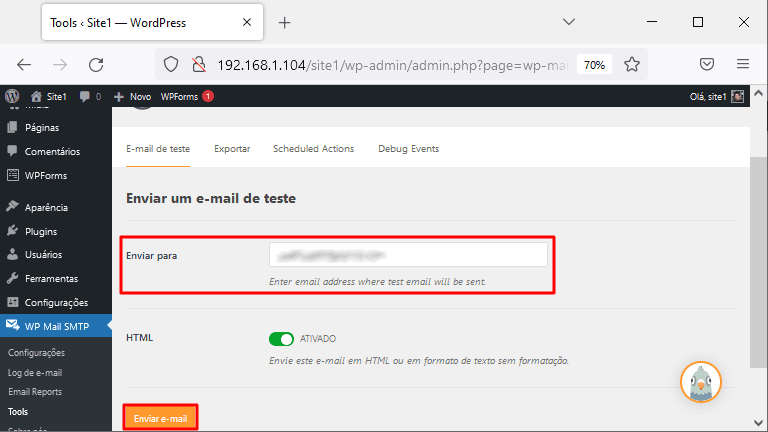Click the Enviar e-mail button
Viewport: 768px width, 432px height.
point(161,418)
